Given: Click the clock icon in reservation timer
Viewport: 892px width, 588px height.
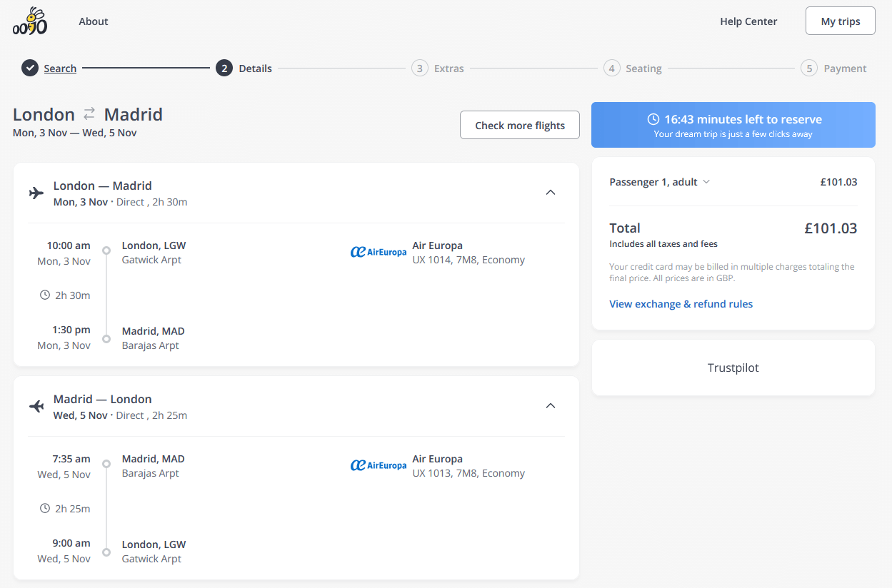Looking at the screenshot, I should click(653, 119).
